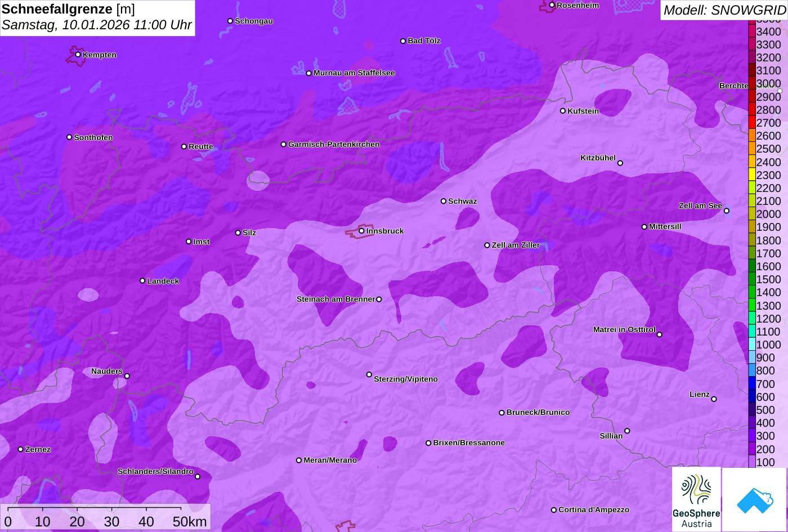
Task: Click the Matrei in Osttirol marker dot
Action: [659, 334]
